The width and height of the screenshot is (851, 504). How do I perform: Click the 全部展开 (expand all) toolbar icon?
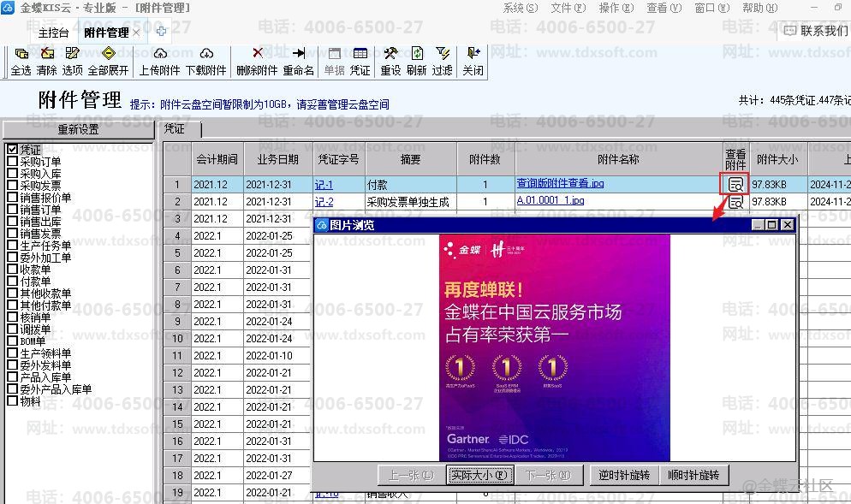(109, 53)
